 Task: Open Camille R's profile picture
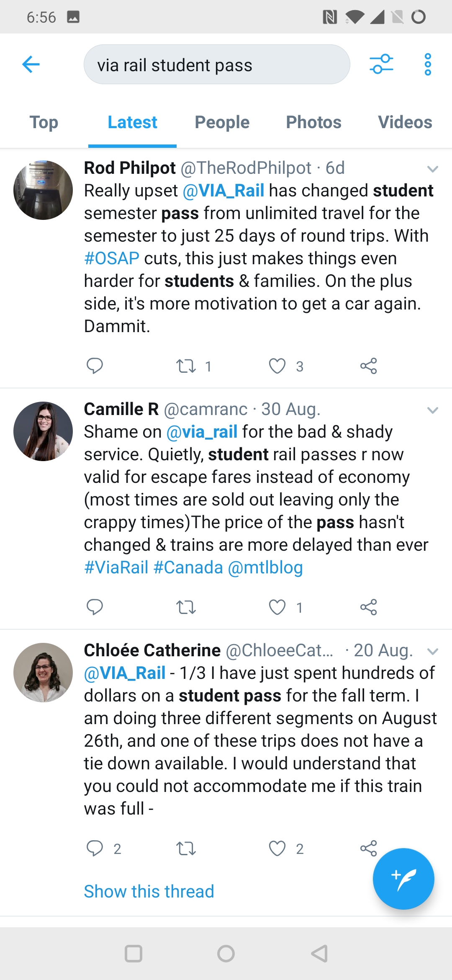click(x=43, y=431)
